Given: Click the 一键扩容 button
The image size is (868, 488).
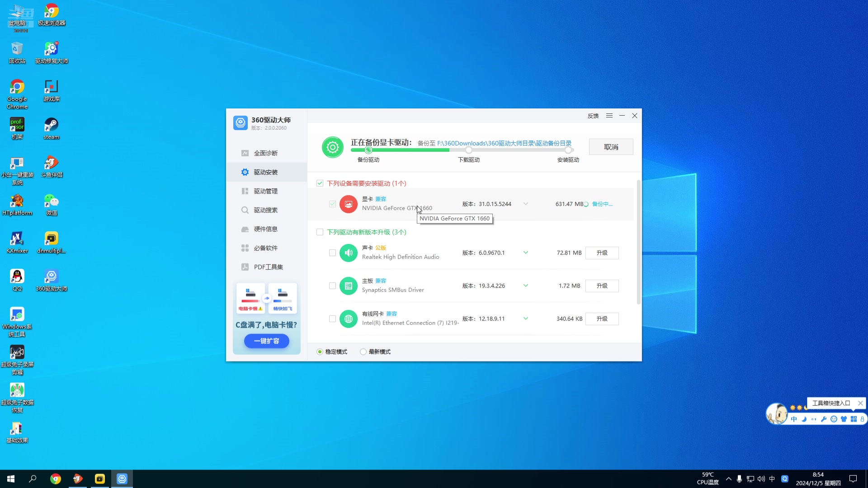Looking at the screenshot, I should [267, 341].
